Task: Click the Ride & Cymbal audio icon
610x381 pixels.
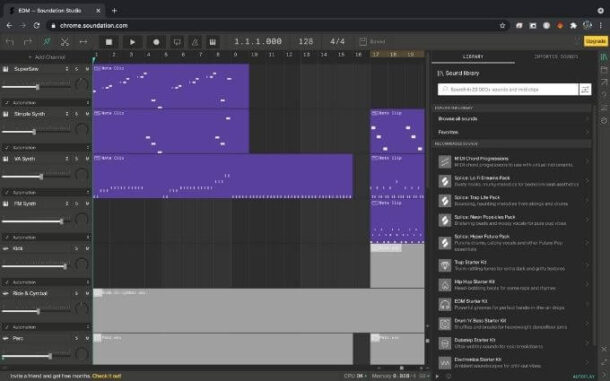Action: click(5, 293)
